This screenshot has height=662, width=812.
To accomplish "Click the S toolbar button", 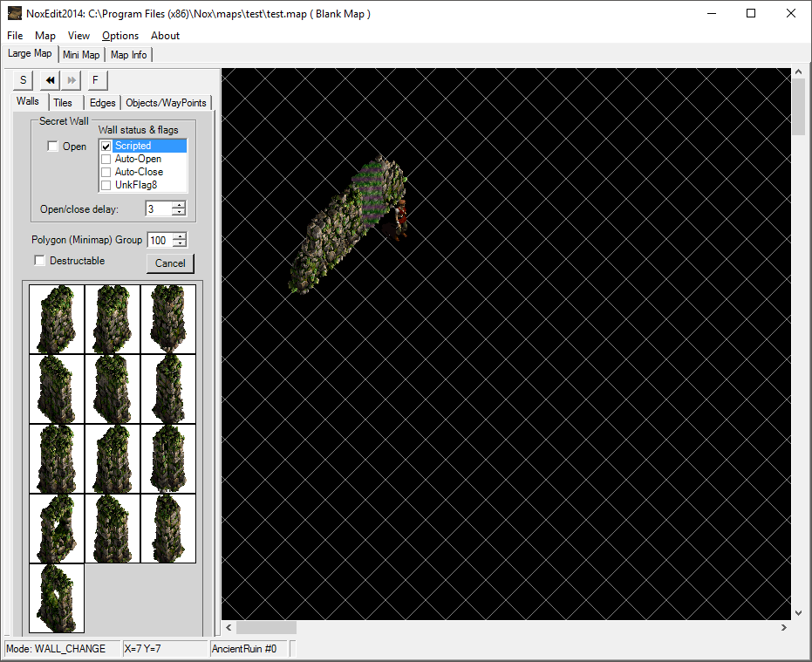I will pyautogui.click(x=23, y=80).
